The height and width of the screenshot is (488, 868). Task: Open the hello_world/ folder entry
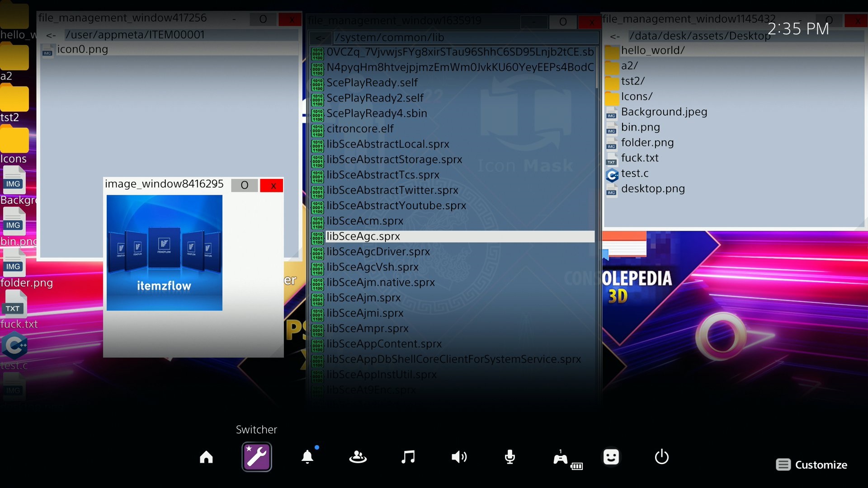click(x=652, y=51)
